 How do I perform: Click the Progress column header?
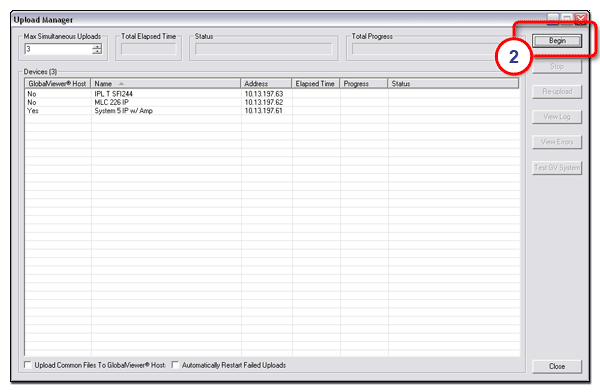(364, 83)
